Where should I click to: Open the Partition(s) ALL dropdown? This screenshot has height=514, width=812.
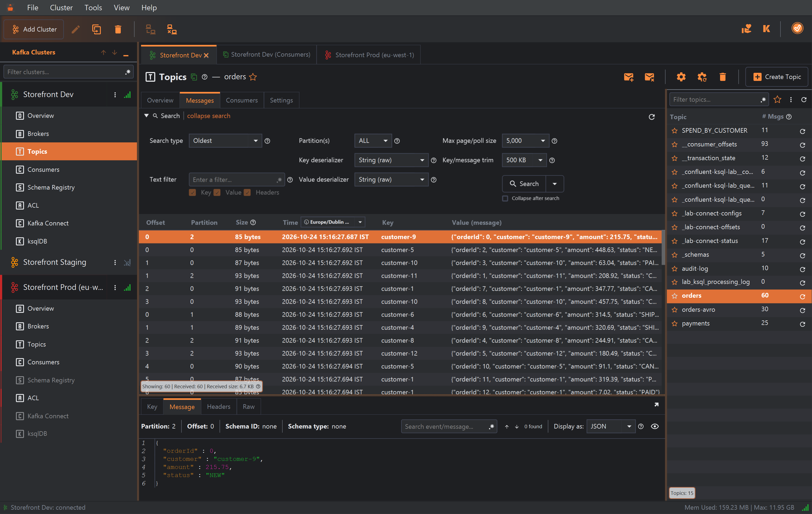coord(373,141)
